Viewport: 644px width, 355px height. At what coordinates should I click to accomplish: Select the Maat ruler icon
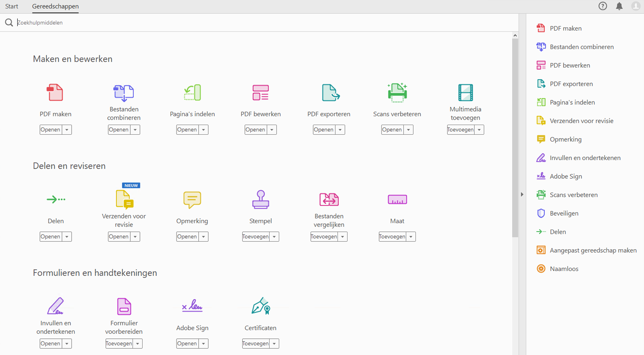point(397,200)
